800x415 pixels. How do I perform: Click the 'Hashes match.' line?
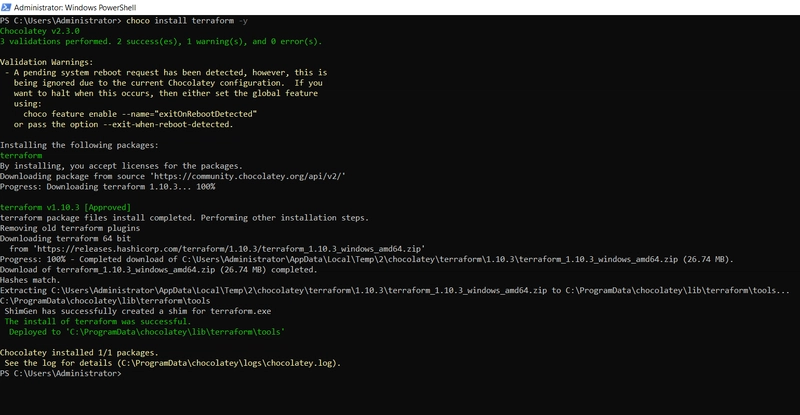click(30, 280)
